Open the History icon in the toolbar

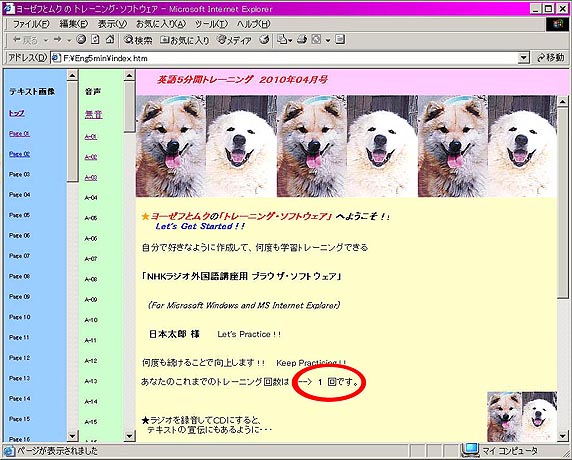click(x=264, y=39)
